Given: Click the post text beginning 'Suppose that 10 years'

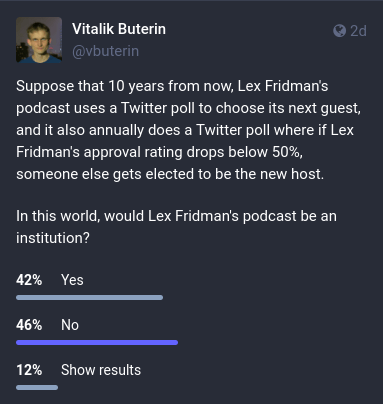Looking at the screenshot, I should point(188,130).
